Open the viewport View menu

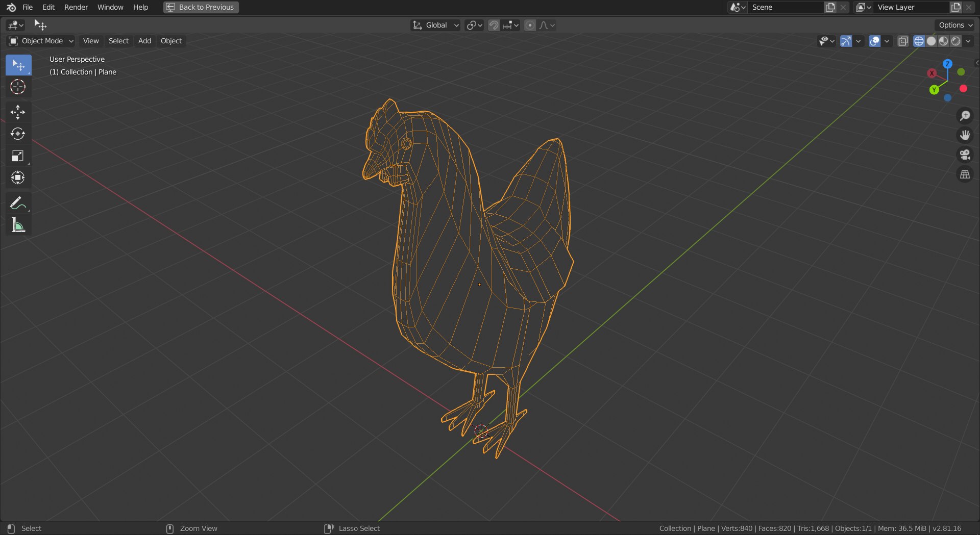[x=91, y=41]
